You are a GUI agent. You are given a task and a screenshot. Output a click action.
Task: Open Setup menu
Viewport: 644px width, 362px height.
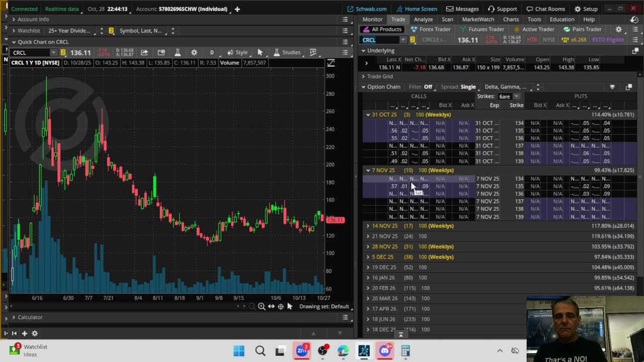586,9
